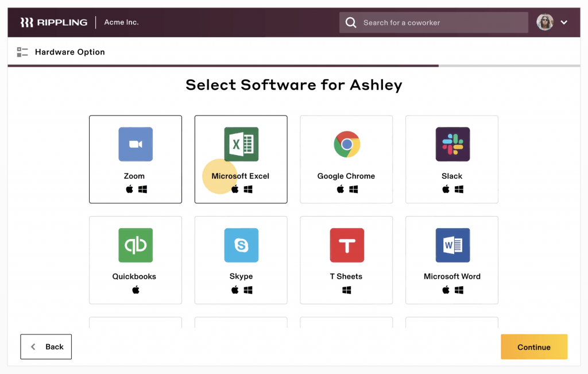
Task: Click the Quickbooks label text
Action: pyautogui.click(x=134, y=276)
